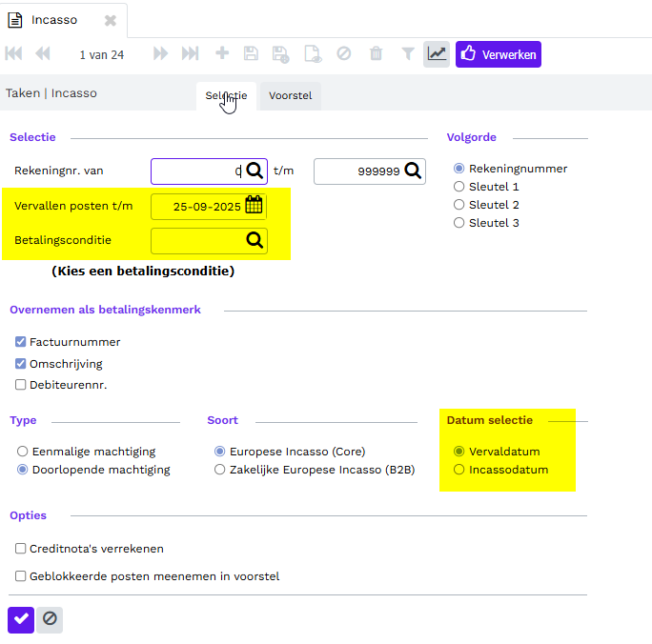
Task: Close the Incasso tab
Action: [111, 20]
